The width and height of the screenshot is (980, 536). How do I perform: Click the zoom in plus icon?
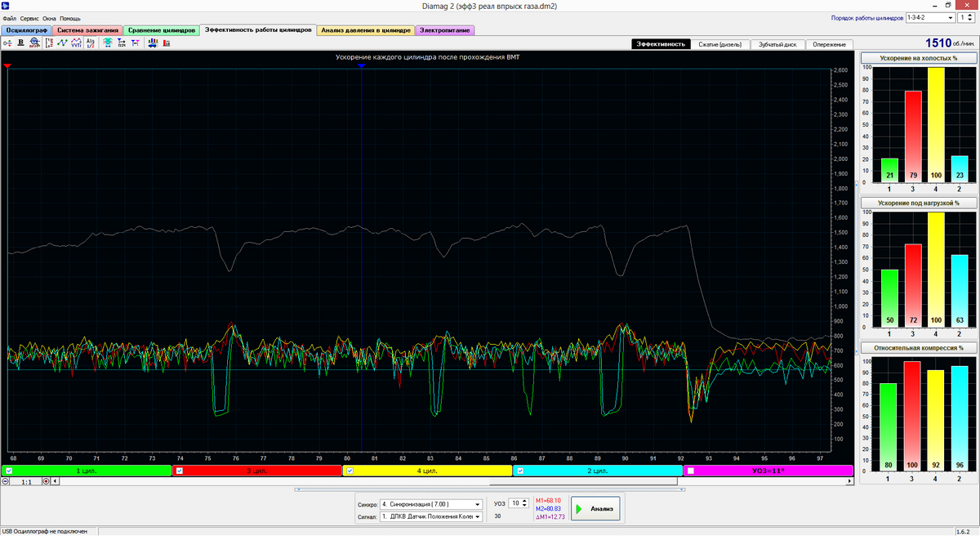coord(46,481)
